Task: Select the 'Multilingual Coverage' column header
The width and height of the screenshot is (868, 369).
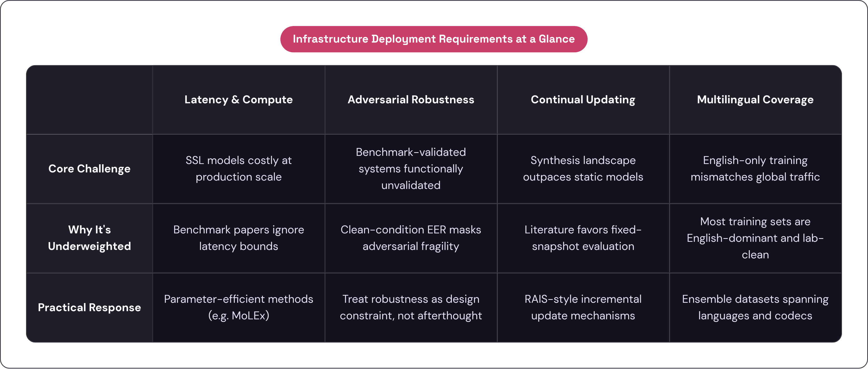Action: (x=755, y=100)
